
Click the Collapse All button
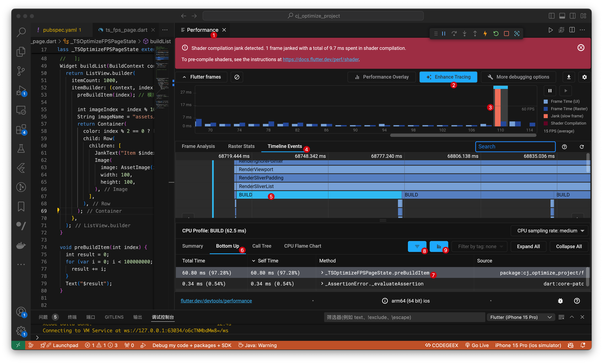pyautogui.click(x=569, y=246)
